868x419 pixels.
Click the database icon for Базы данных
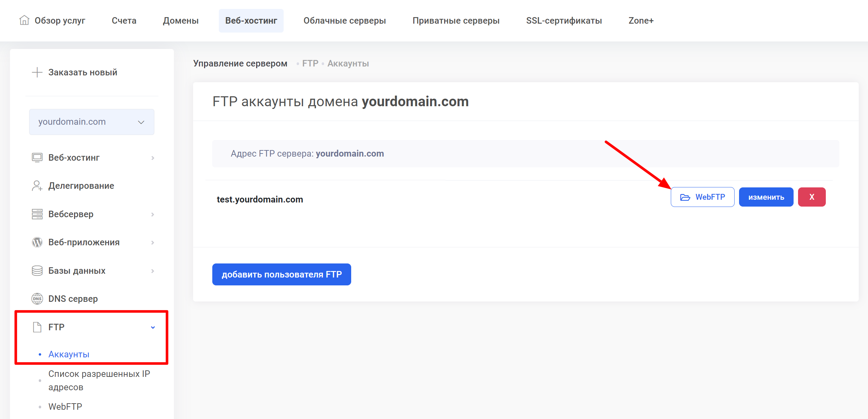[x=37, y=271]
